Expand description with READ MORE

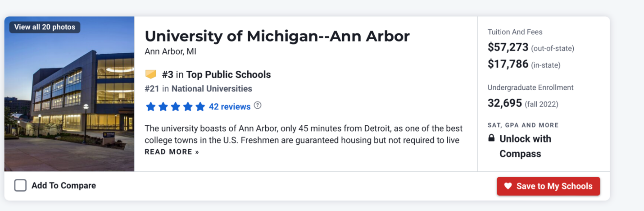coord(172,152)
